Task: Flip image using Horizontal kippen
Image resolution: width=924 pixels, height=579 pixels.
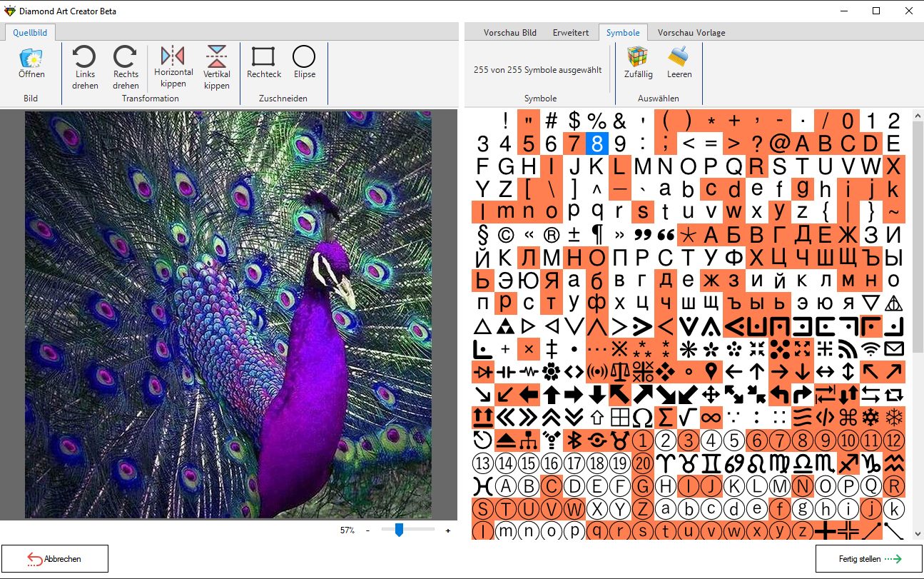Action: (173, 65)
